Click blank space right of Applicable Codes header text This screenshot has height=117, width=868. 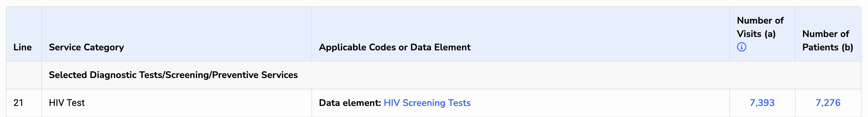point(600,47)
